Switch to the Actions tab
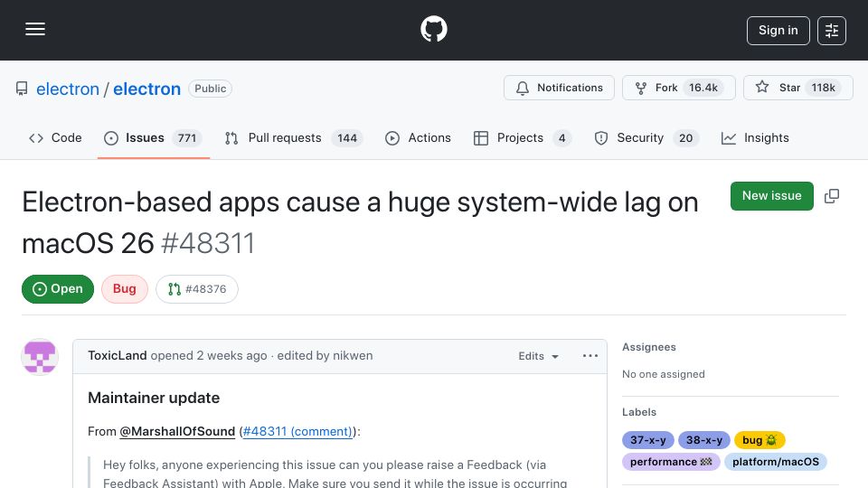868x488 pixels. click(x=418, y=137)
